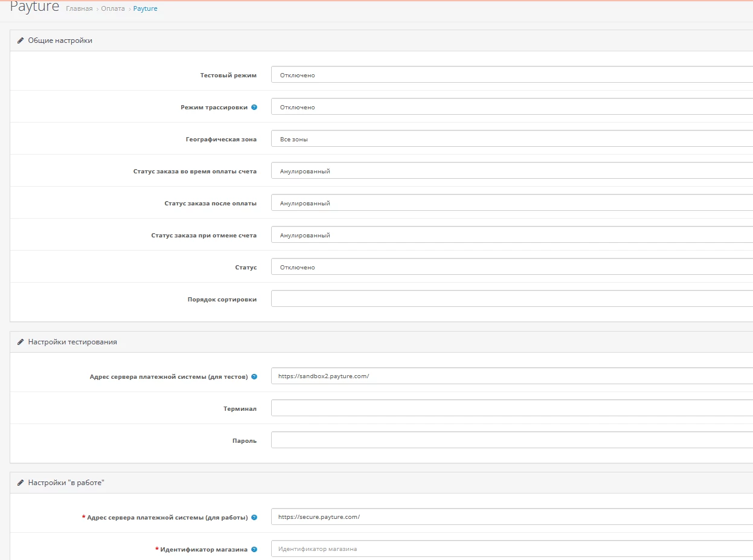The image size is (753, 560).
Task: Click the Настройки тестирования section title
Action: click(72, 342)
